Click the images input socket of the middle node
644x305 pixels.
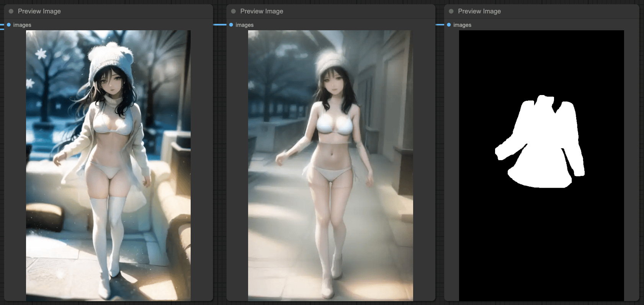(x=231, y=25)
